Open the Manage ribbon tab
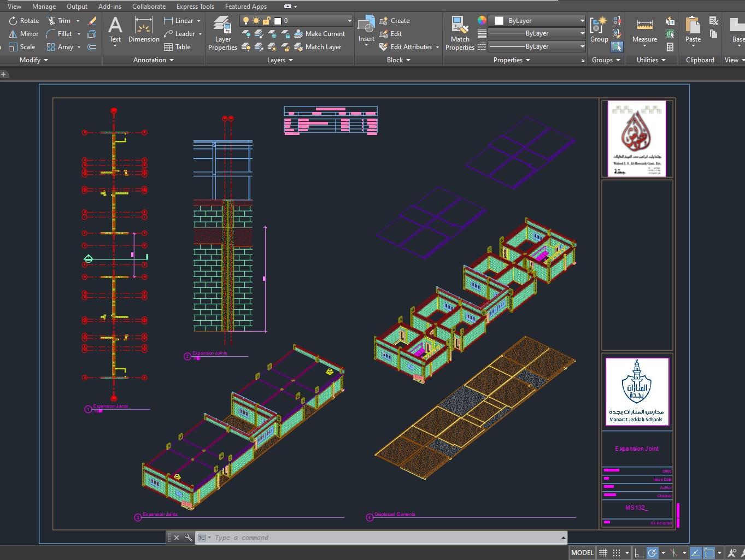This screenshot has height=560, width=745. click(x=44, y=7)
